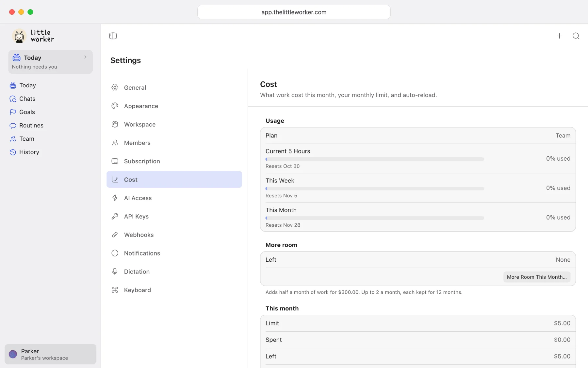Click the Current 5 Hours usage bar
Screen dimensions: 588x368
point(375,159)
